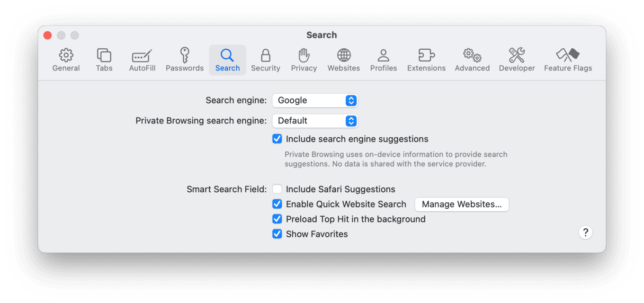The image size is (644, 303).
Task: Disable Include search engine suggestions checkbox
Action: 277,139
